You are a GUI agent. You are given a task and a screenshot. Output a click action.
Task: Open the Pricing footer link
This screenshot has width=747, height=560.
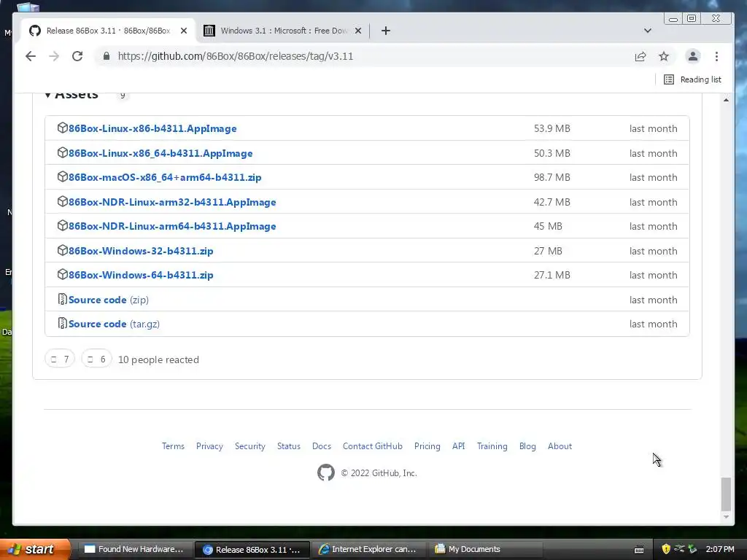coord(427,446)
